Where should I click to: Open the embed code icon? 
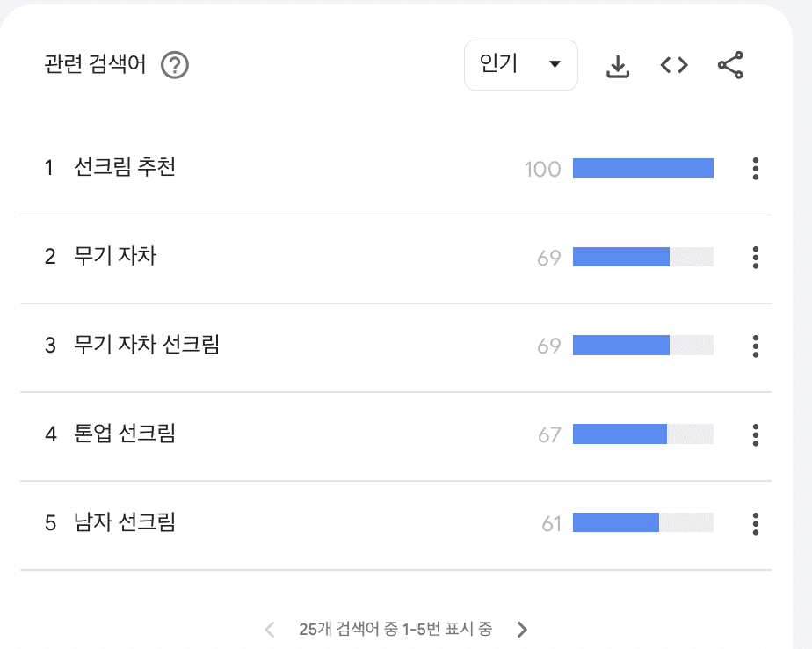point(674,65)
